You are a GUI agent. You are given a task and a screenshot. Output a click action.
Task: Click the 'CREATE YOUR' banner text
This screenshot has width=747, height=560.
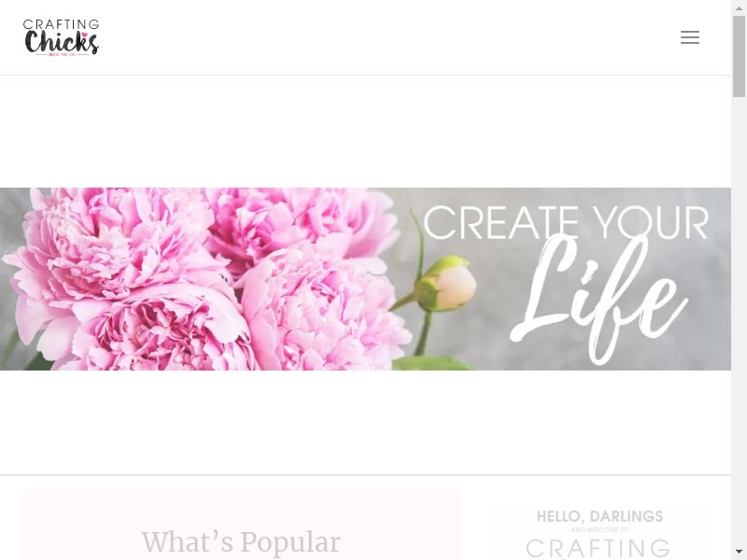pos(566,223)
